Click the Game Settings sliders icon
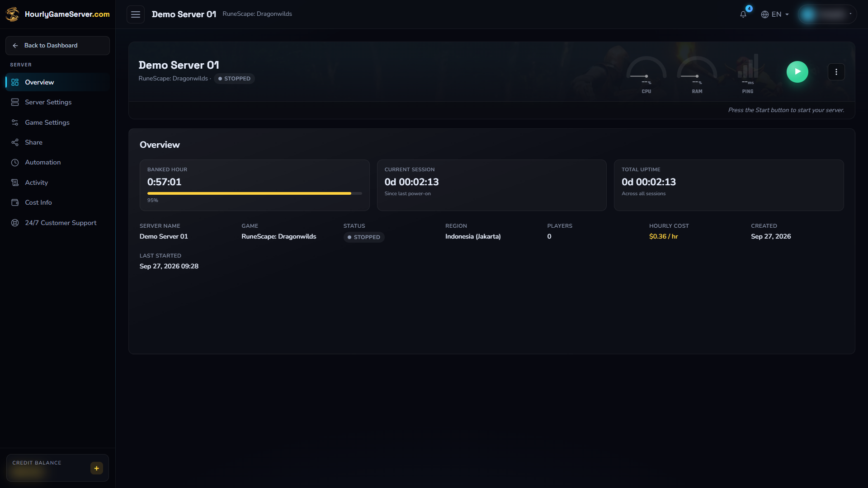Image resolution: width=868 pixels, height=488 pixels. 15,122
